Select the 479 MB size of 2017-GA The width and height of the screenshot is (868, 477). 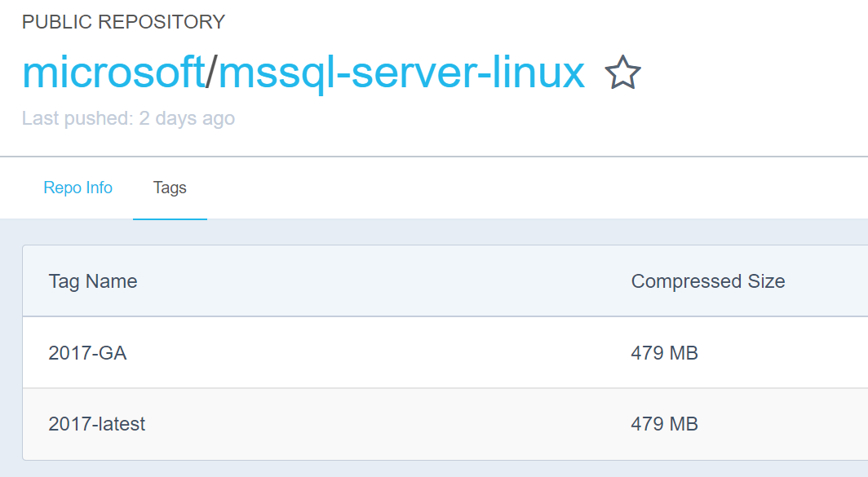coord(663,353)
